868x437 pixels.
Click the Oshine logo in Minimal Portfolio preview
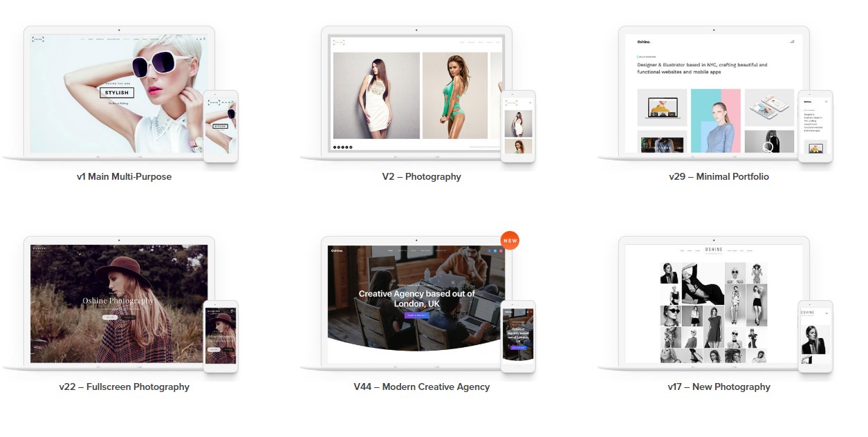[x=645, y=41]
